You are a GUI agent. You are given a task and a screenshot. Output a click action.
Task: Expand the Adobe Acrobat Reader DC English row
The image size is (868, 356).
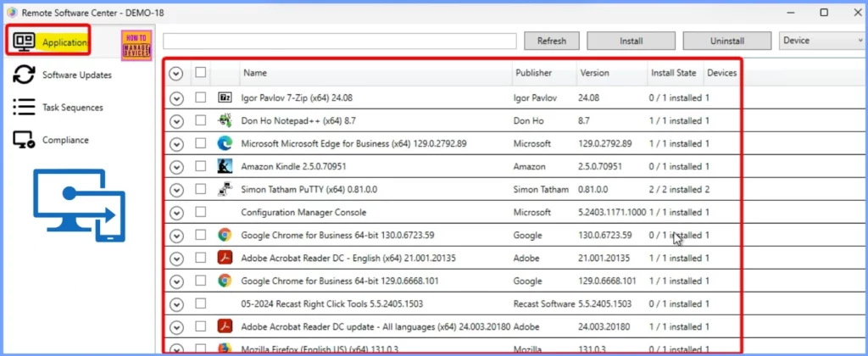[176, 259]
